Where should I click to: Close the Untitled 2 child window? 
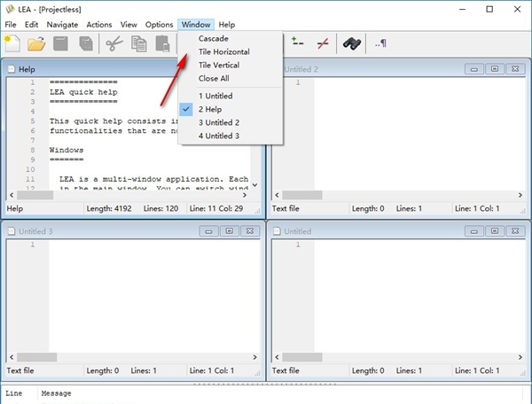point(515,69)
